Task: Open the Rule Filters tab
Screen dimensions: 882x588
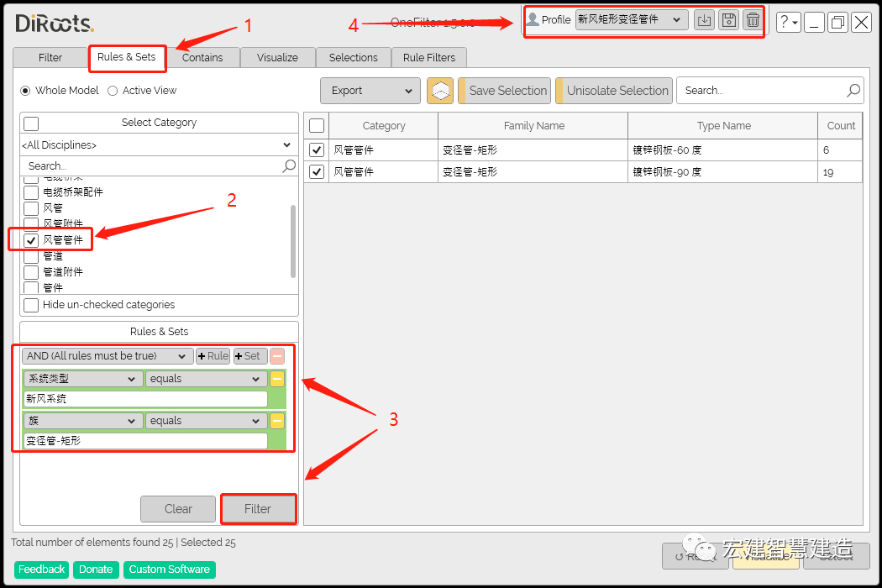Action: pyautogui.click(x=429, y=57)
